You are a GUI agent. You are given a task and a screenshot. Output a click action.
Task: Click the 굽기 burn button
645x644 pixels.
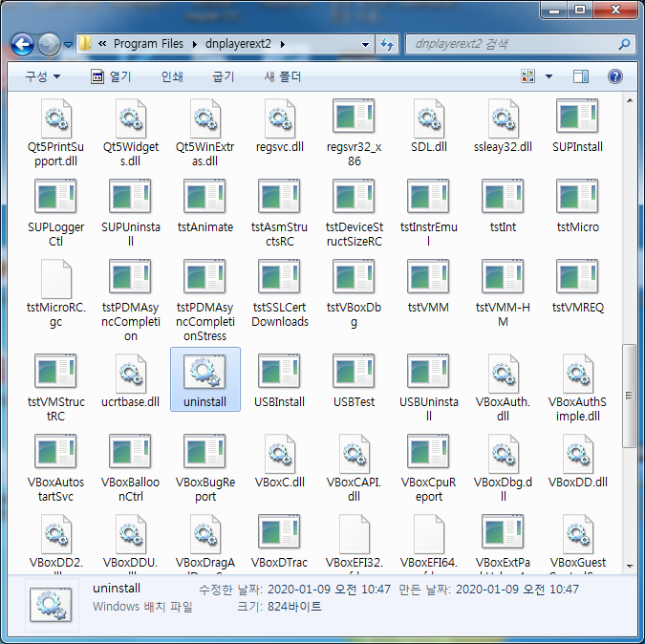tap(224, 76)
